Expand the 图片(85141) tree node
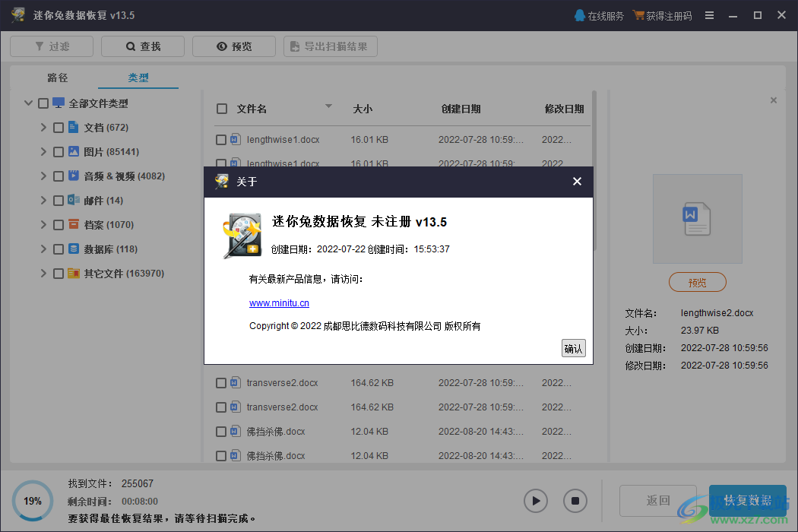The image size is (798, 532). [43, 151]
